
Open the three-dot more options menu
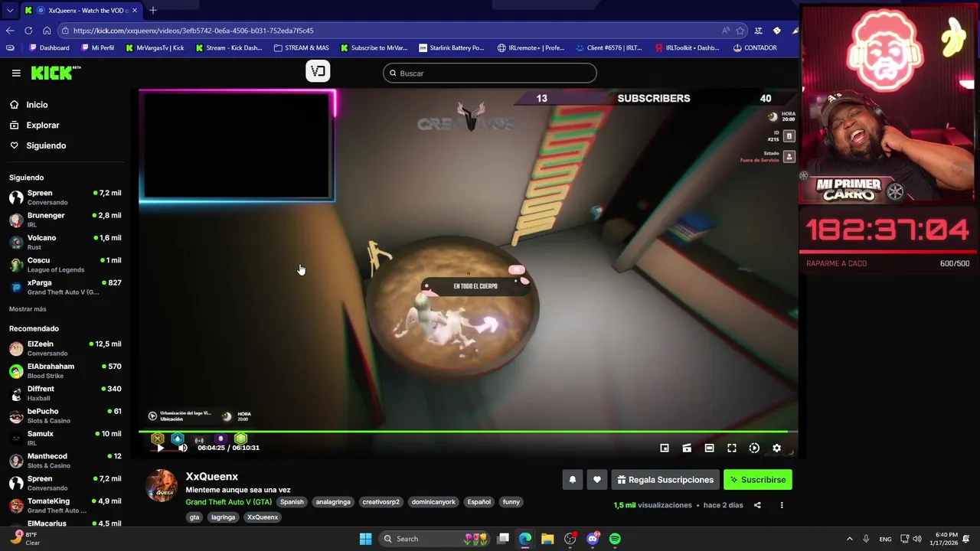[782, 505]
